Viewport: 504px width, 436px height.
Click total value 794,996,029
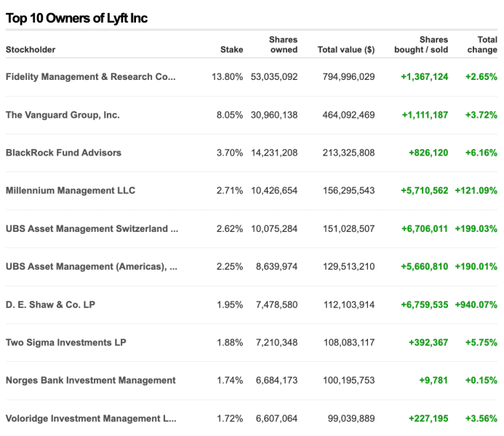(x=349, y=77)
